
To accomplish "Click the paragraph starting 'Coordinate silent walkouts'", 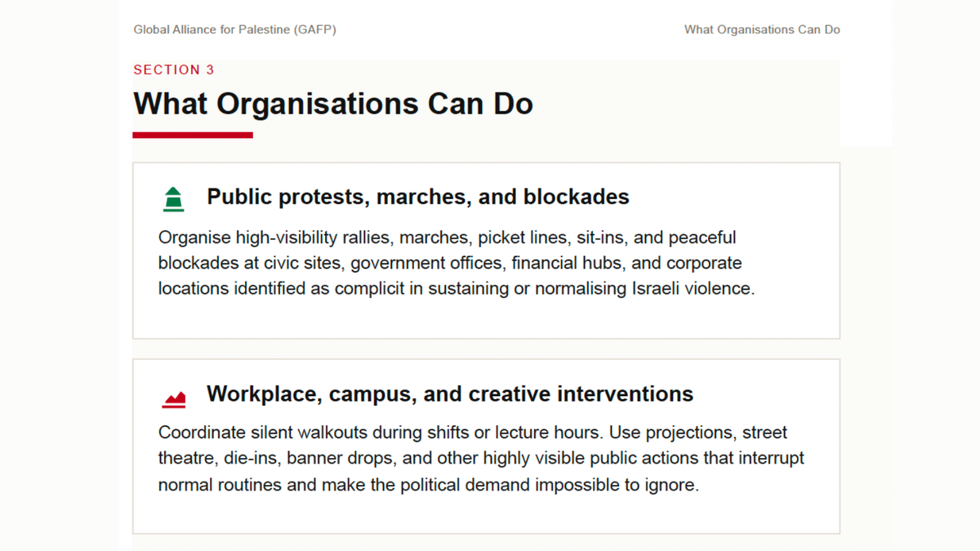I will (481, 458).
